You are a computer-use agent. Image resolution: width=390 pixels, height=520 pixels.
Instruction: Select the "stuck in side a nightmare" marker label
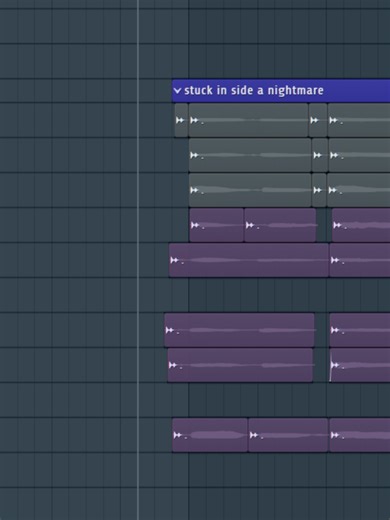point(254,90)
